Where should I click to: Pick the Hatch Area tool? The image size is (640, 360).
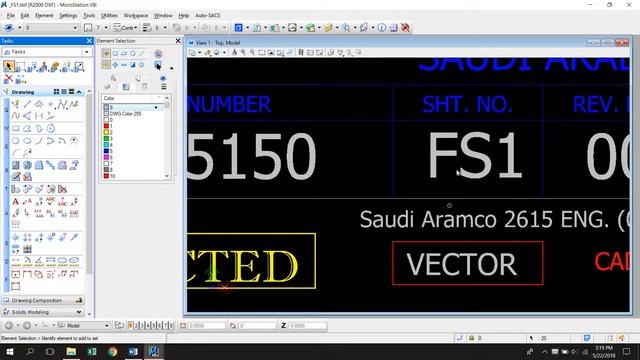[16, 165]
